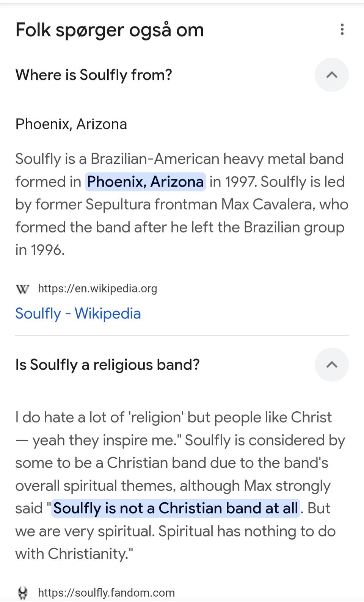The width and height of the screenshot is (364, 602).
Task: Click "Brazilian-American" in the first answer
Action: point(155,159)
